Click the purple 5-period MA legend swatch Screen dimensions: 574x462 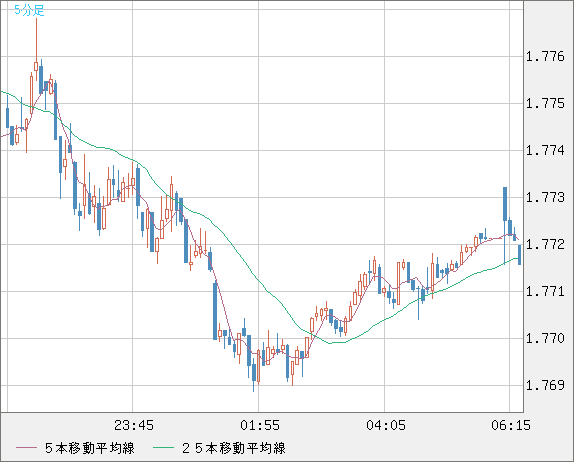pyautogui.click(x=26, y=448)
